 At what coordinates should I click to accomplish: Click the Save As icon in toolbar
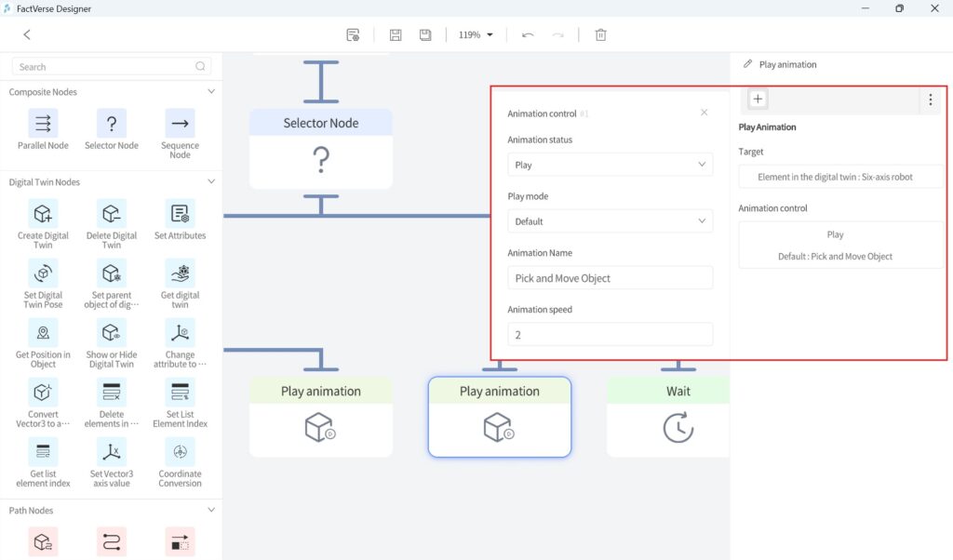point(425,34)
